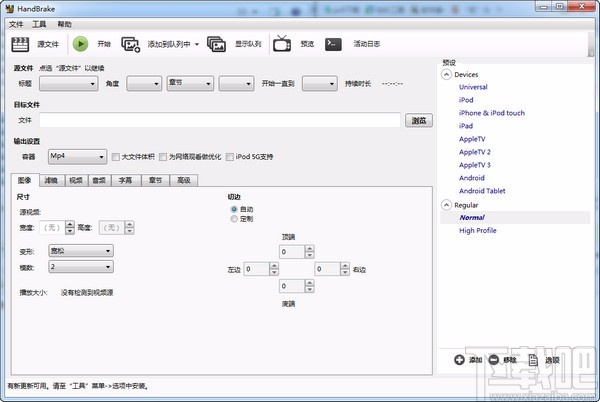600x402 pixels.
Task: Start encoding with the green play icon
Action: pyautogui.click(x=80, y=44)
